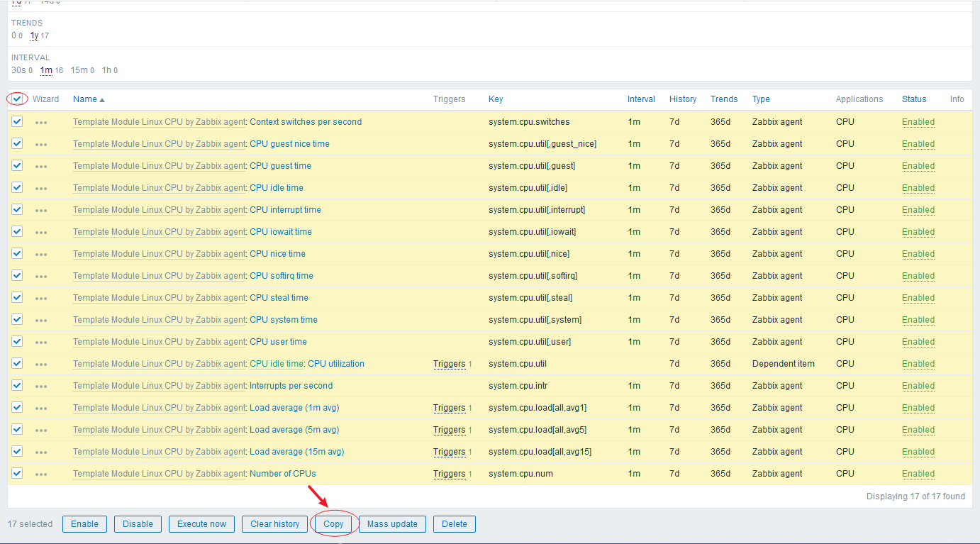Click the wizard icon for CPU iowait time
980x544 pixels.
pos(41,232)
